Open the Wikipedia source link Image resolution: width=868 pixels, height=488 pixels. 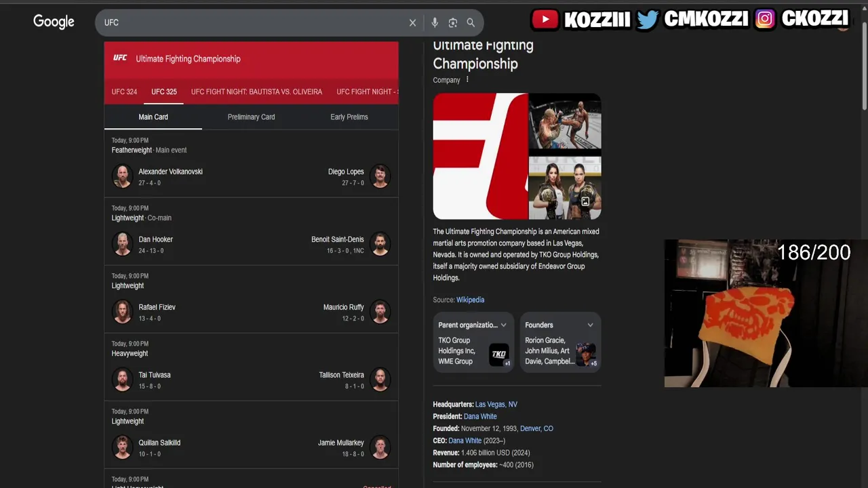point(470,300)
